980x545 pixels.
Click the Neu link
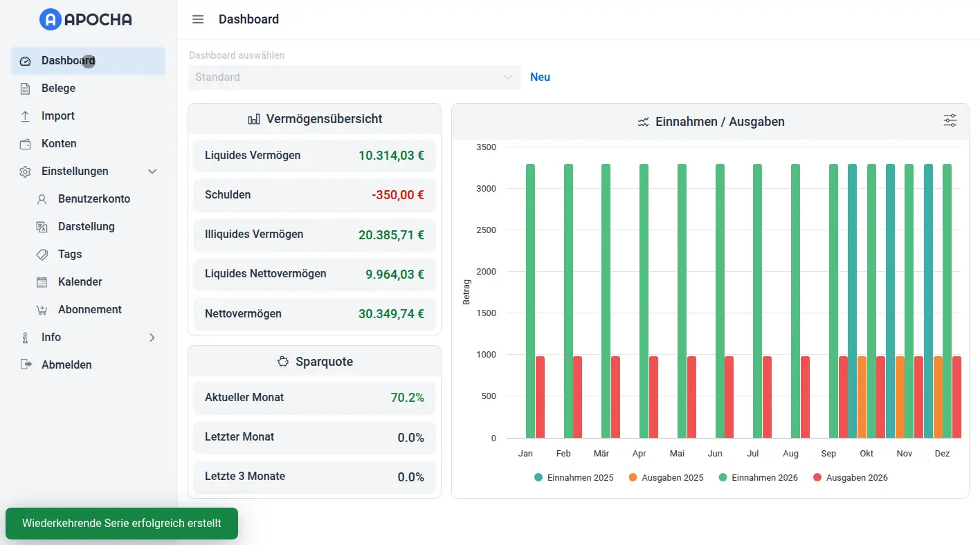click(540, 77)
